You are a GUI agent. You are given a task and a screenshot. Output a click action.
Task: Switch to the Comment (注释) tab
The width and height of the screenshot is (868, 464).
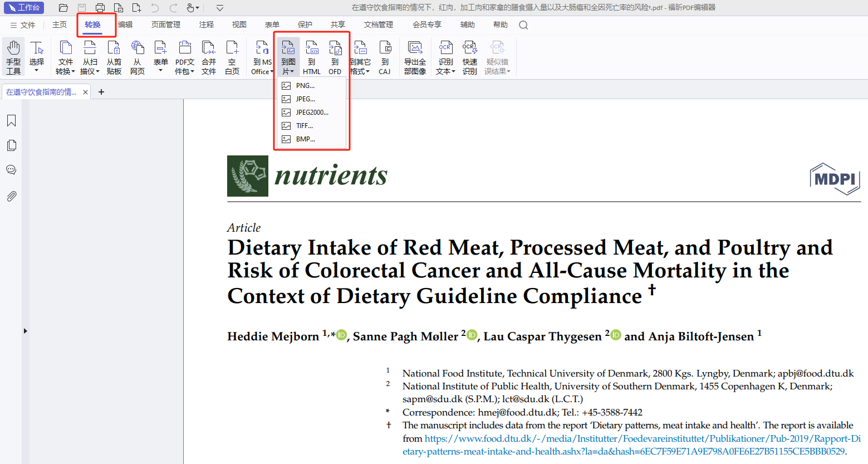click(x=207, y=25)
